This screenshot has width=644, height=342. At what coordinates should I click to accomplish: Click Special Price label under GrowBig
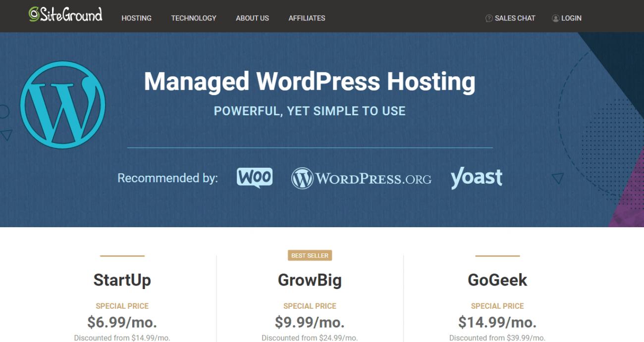[310, 306]
